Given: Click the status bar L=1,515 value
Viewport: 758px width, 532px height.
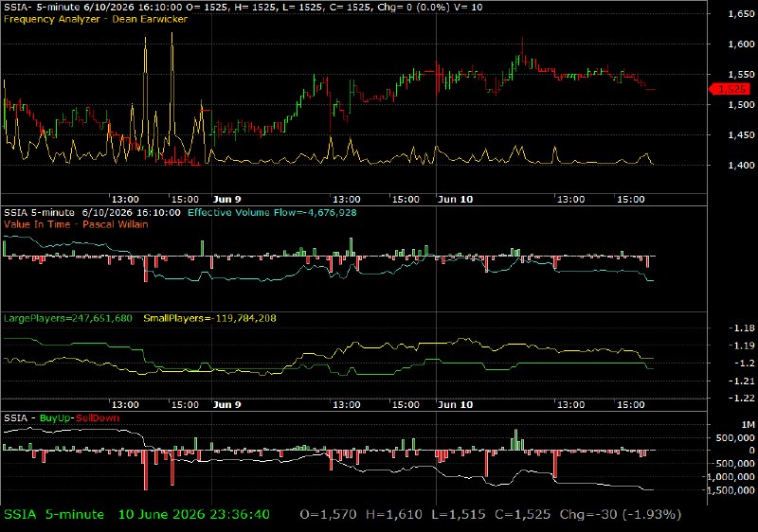Looking at the screenshot, I should (459, 515).
